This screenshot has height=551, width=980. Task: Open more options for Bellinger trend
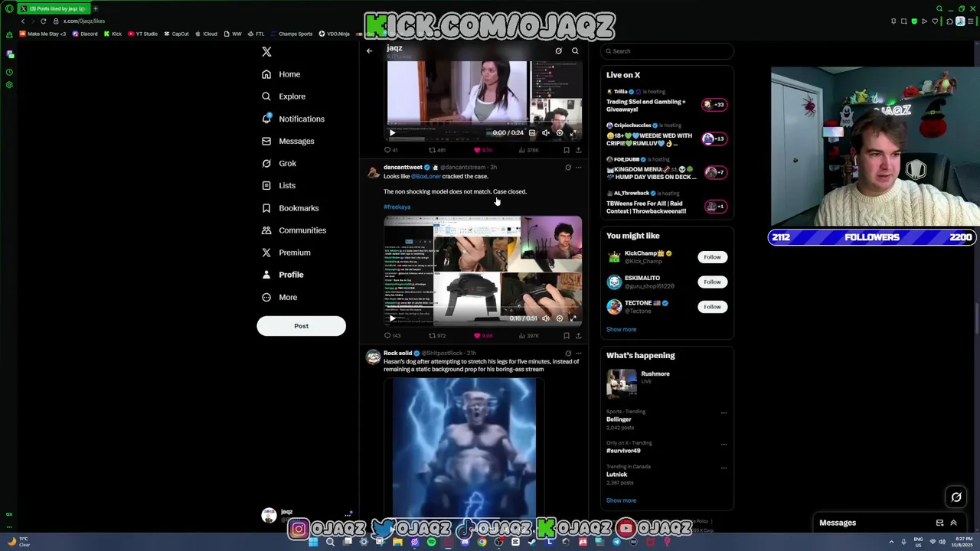tap(724, 413)
